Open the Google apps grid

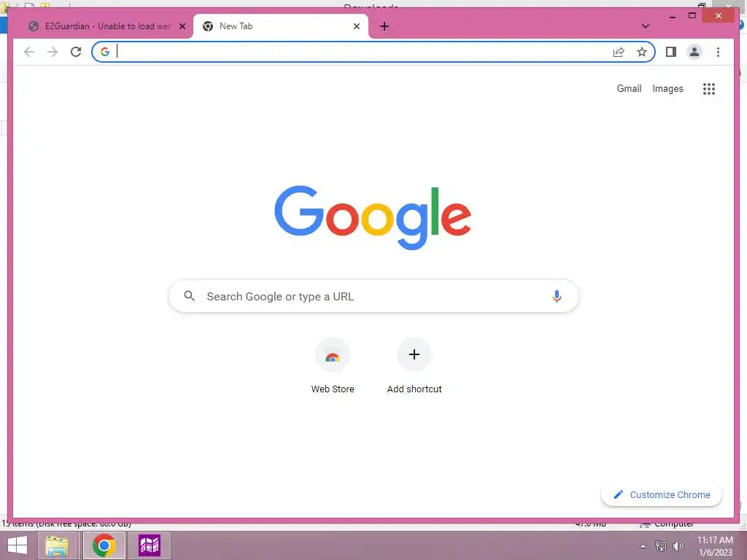[x=709, y=89]
